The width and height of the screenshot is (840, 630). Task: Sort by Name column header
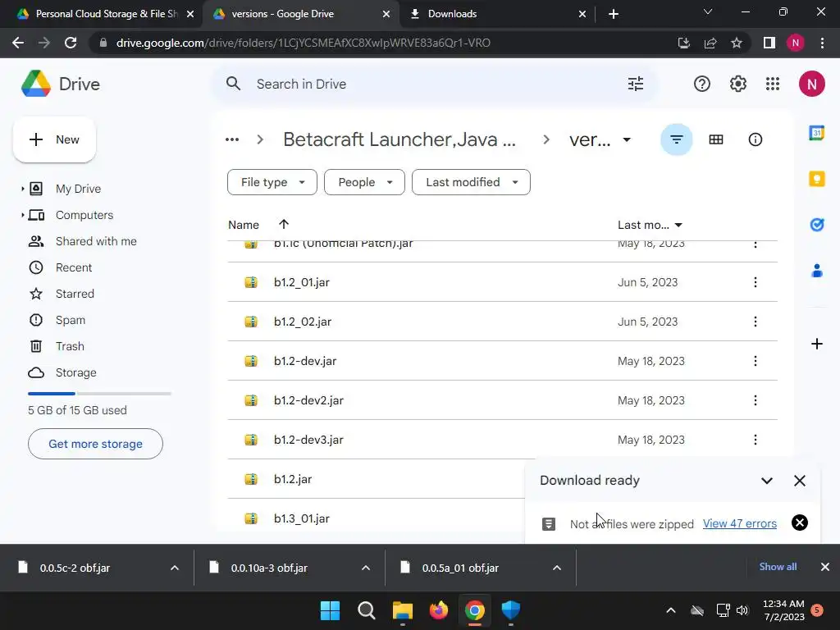(x=243, y=225)
